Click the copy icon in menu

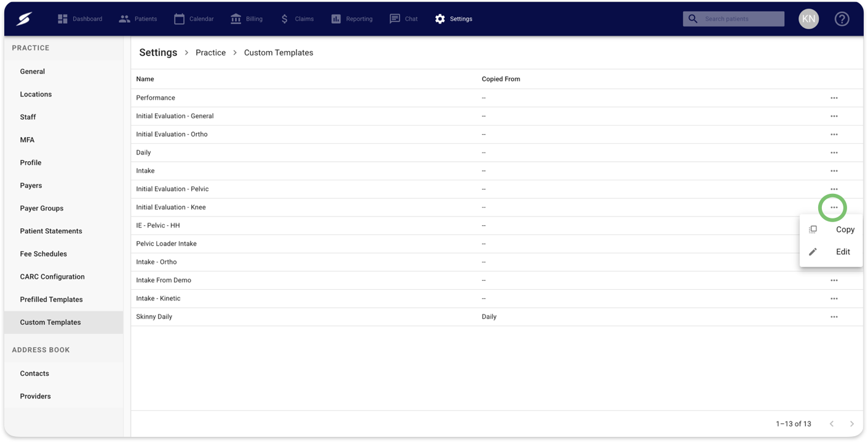[x=813, y=229]
